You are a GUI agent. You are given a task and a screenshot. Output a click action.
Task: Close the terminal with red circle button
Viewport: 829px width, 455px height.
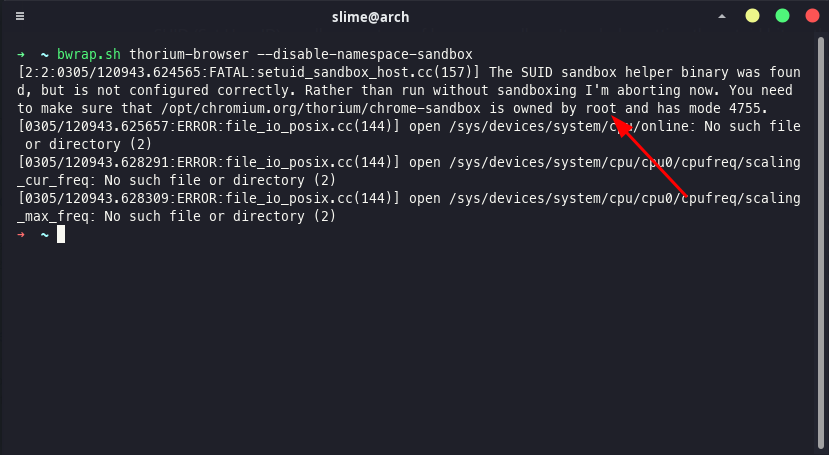point(812,16)
